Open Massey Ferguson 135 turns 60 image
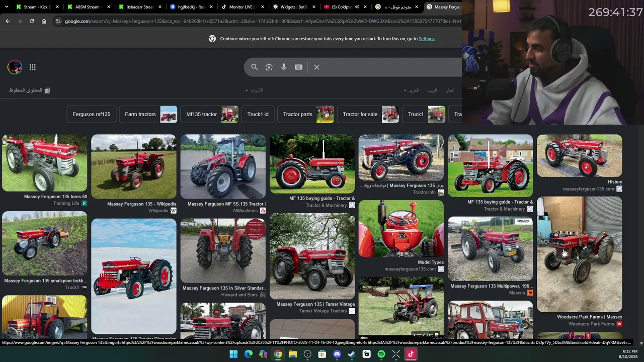The width and height of the screenshot is (644, 362). click(x=44, y=163)
